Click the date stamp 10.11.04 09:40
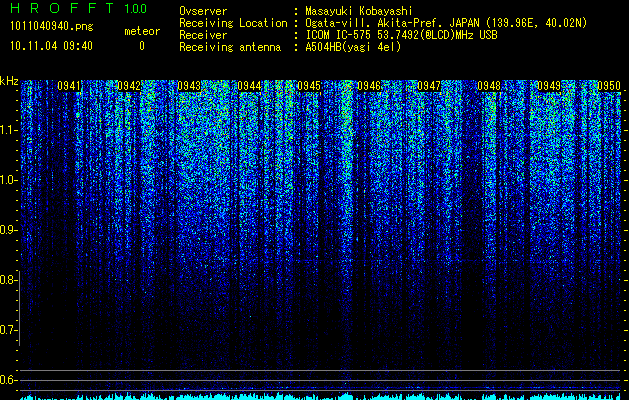Screen dimensions: 629x400 click(x=51, y=46)
